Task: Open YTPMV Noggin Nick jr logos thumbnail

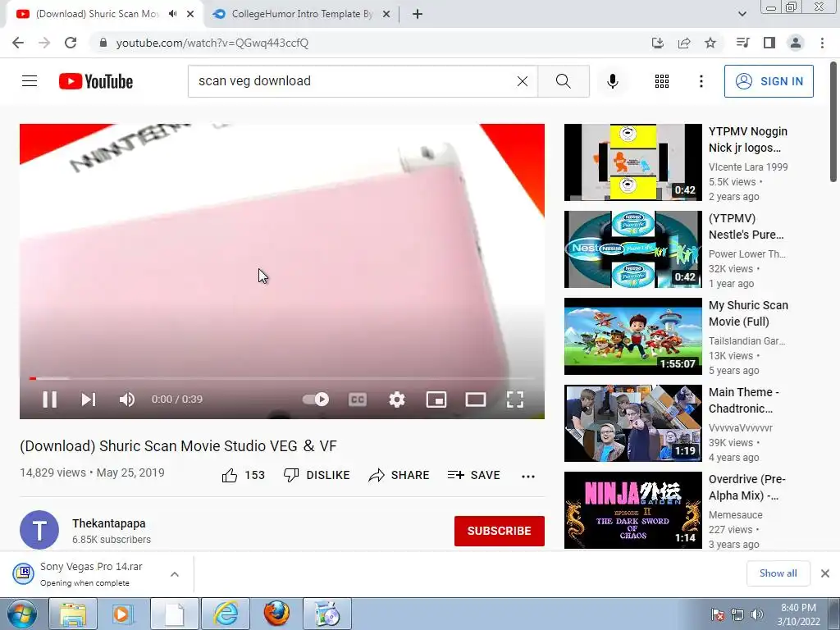Action: [x=632, y=162]
